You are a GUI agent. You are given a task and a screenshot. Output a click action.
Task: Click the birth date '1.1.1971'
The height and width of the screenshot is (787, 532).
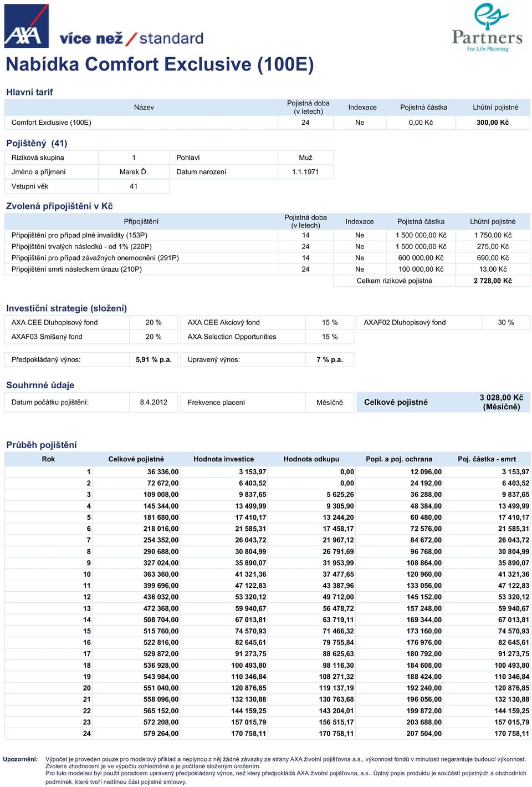click(x=305, y=172)
